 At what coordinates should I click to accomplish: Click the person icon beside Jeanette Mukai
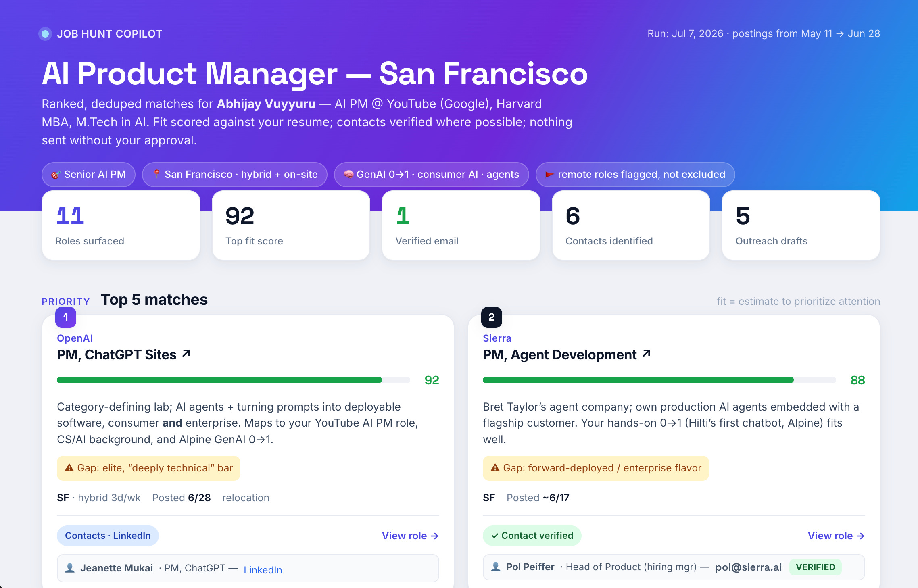coord(70,568)
